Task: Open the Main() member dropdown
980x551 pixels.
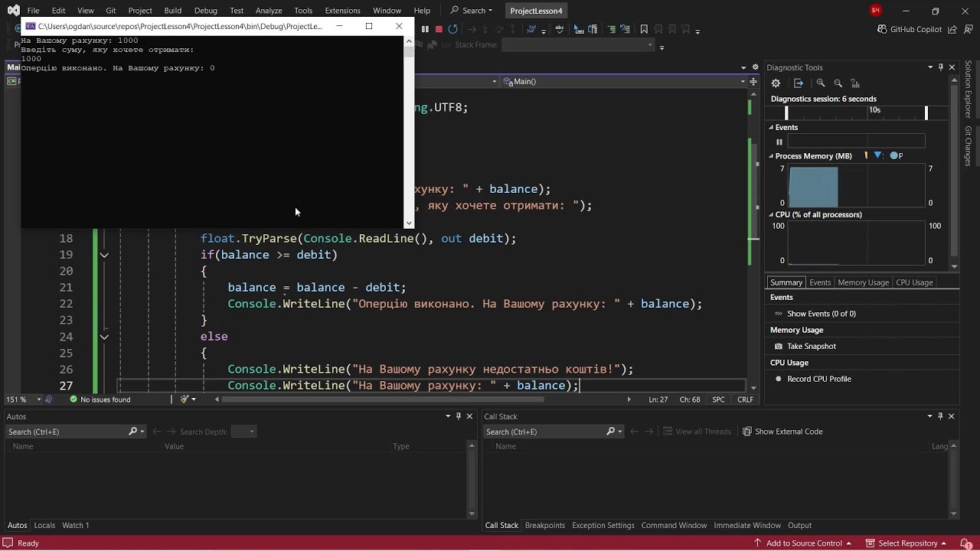Action: (743, 81)
